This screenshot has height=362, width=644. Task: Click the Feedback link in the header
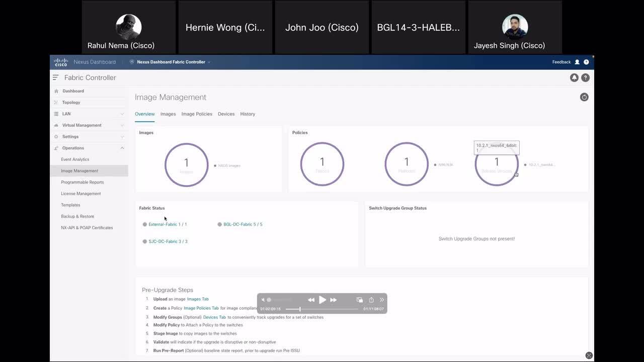point(561,62)
